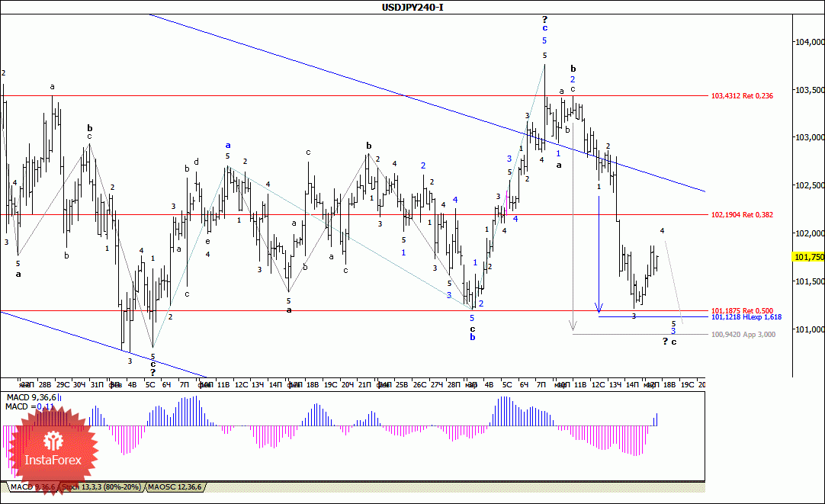Click the highlighted 101,750 current price tag
Viewport: 825px width, 504px height.
[808, 257]
